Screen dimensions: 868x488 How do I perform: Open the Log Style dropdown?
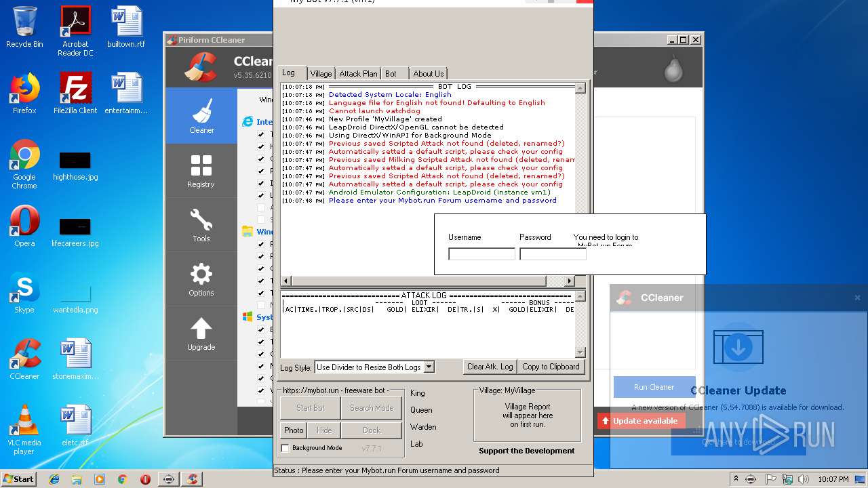tap(429, 367)
